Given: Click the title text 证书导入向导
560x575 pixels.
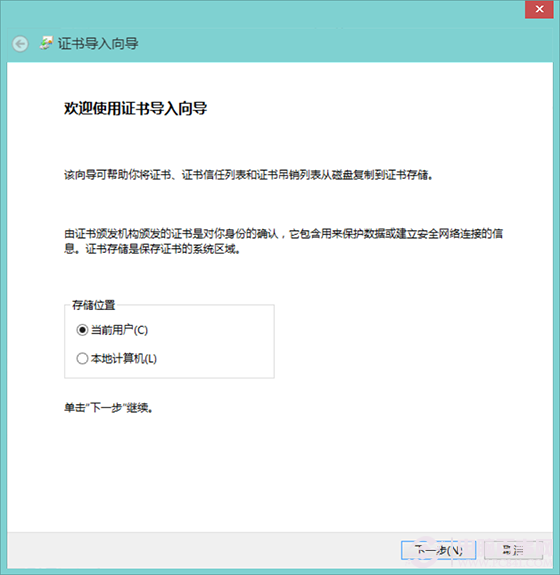Looking at the screenshot, I should tap(98, 44).
